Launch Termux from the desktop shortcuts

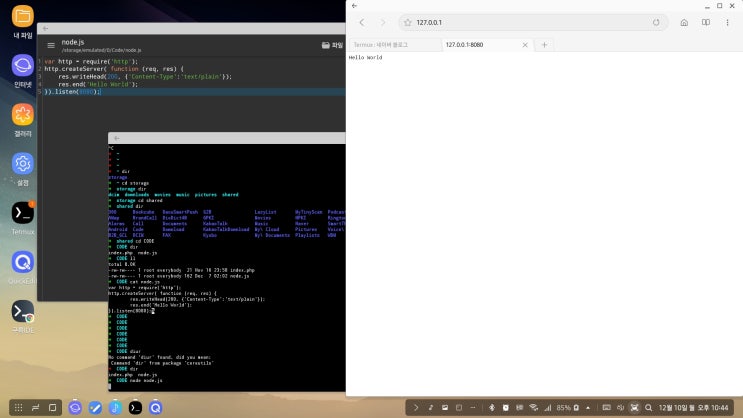tap(22, 213)
